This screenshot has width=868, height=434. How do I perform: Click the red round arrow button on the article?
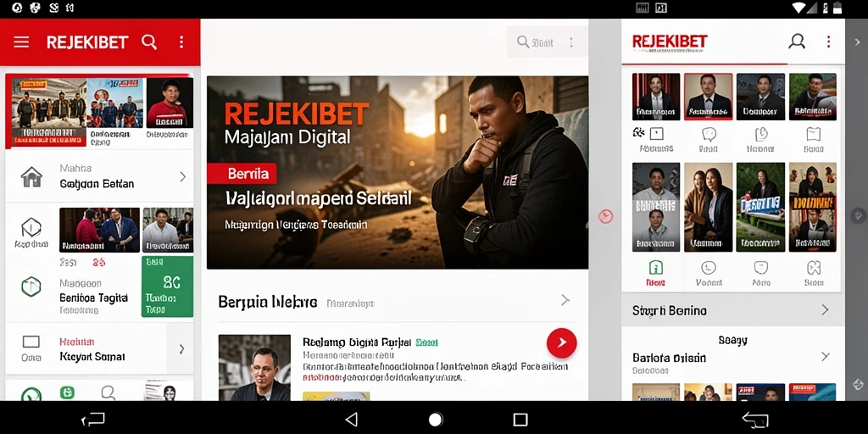561,342
